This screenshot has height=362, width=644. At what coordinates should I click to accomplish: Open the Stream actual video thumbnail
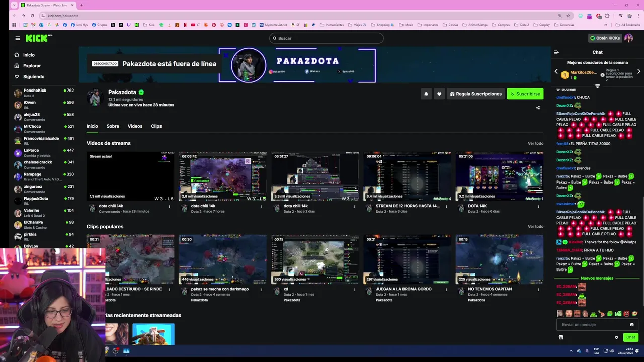click(130, 176)
